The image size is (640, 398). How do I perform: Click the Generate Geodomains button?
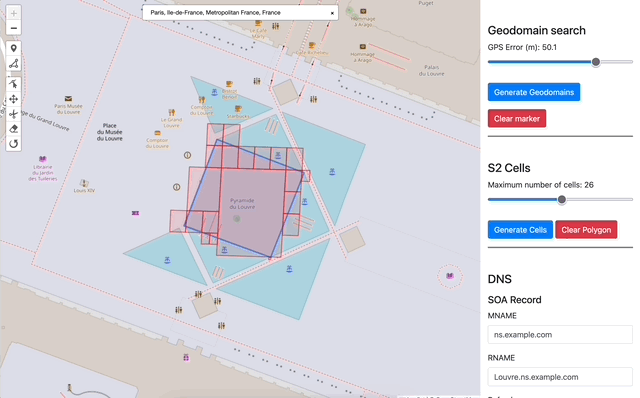pos(534,92)
